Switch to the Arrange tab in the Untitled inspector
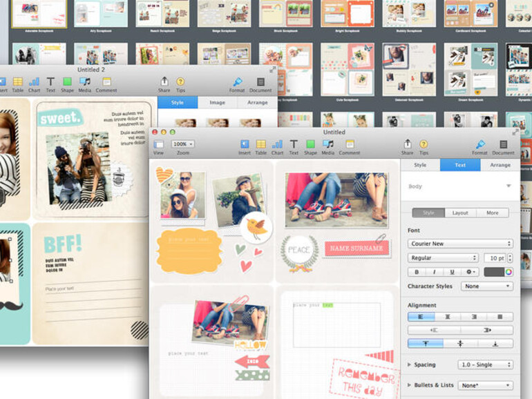 pyautogui.click(x=500, y=165)
